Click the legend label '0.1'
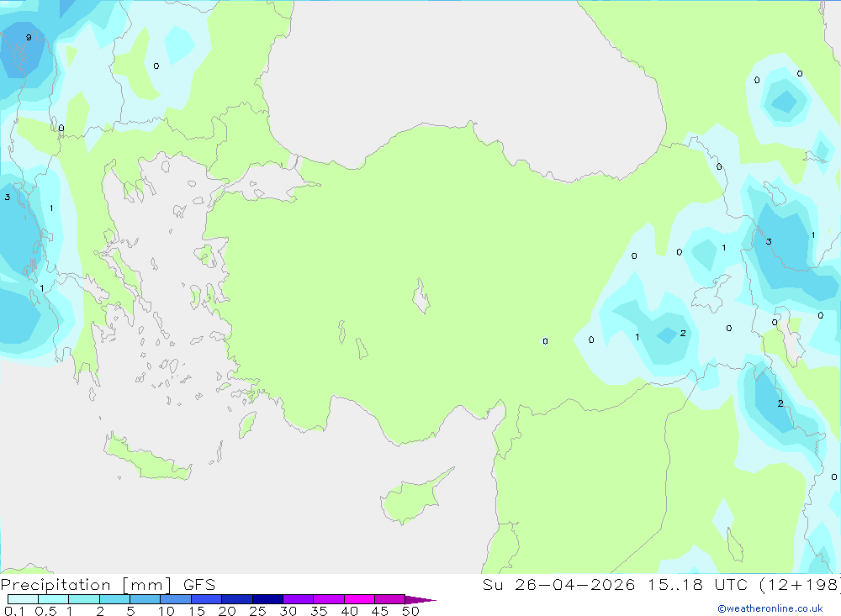 [14, 611]
